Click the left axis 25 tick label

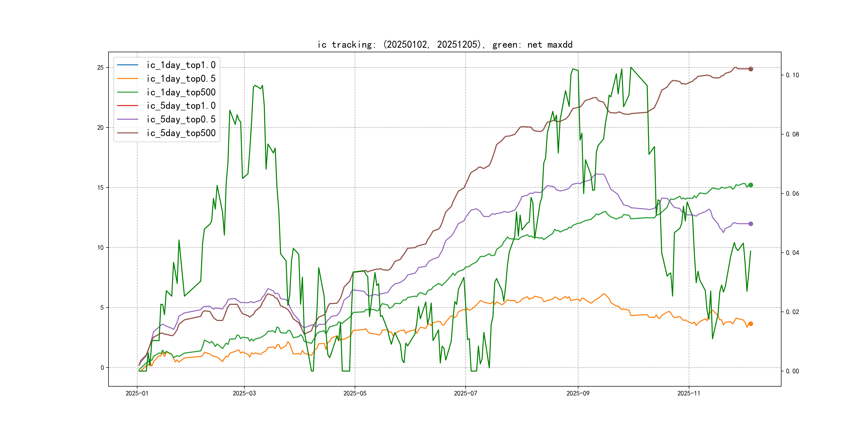(x=100, y=68)
